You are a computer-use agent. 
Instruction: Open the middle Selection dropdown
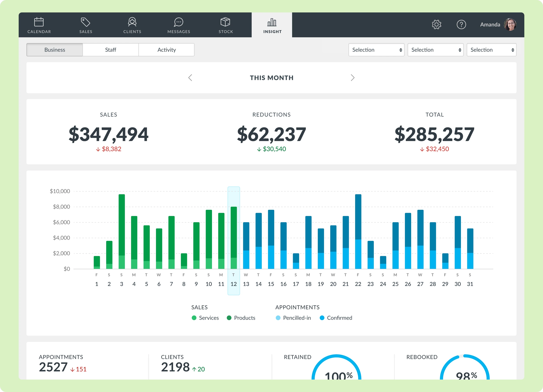[435, 50]
